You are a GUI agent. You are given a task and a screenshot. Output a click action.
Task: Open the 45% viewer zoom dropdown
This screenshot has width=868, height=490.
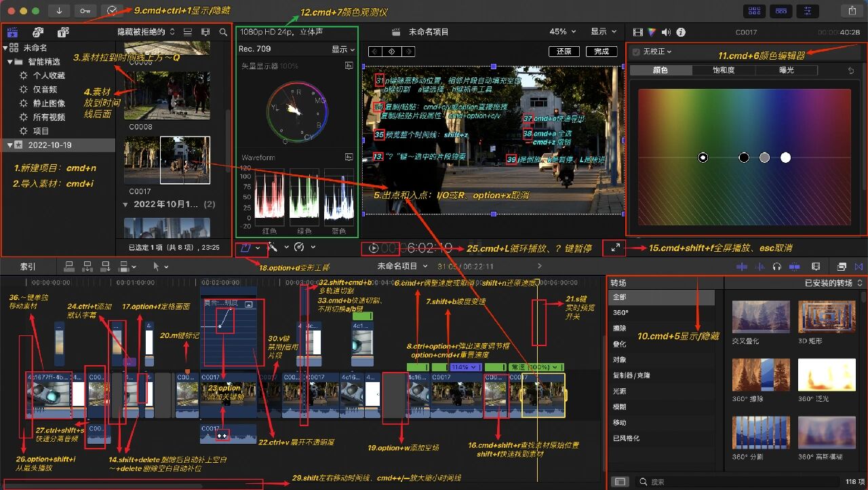[561, 31]
